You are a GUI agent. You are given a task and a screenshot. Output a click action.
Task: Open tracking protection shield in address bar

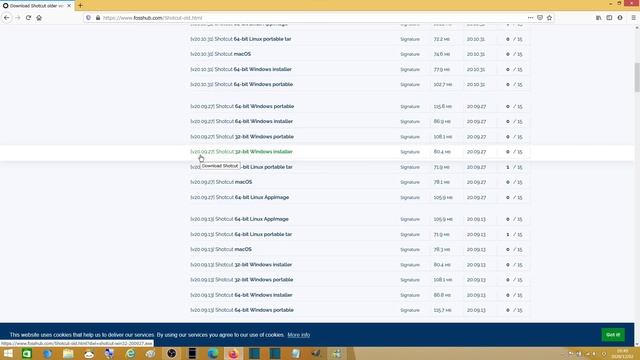click(x=88, y=18)
